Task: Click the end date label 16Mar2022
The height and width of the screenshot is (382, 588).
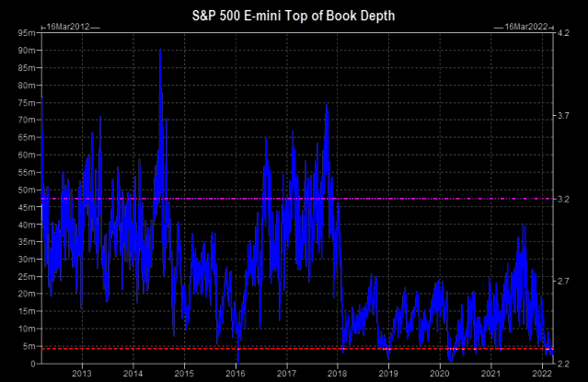Action: point(525,27)
